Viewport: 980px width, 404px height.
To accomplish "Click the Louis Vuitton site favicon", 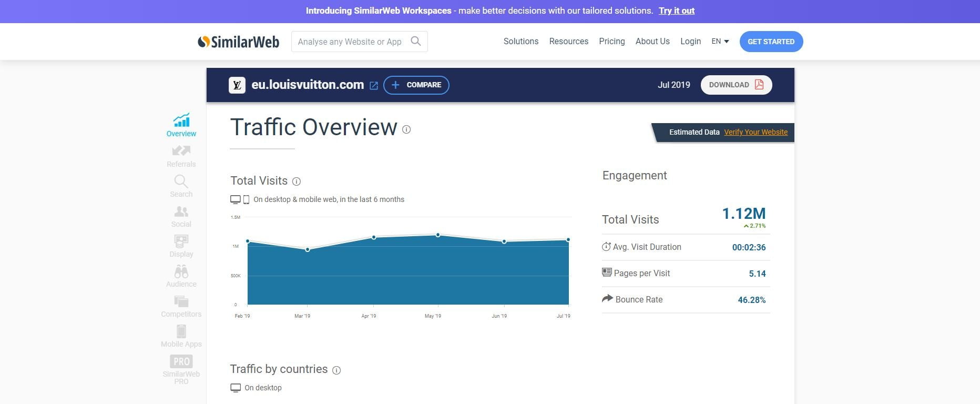I will tap(237, 85).
